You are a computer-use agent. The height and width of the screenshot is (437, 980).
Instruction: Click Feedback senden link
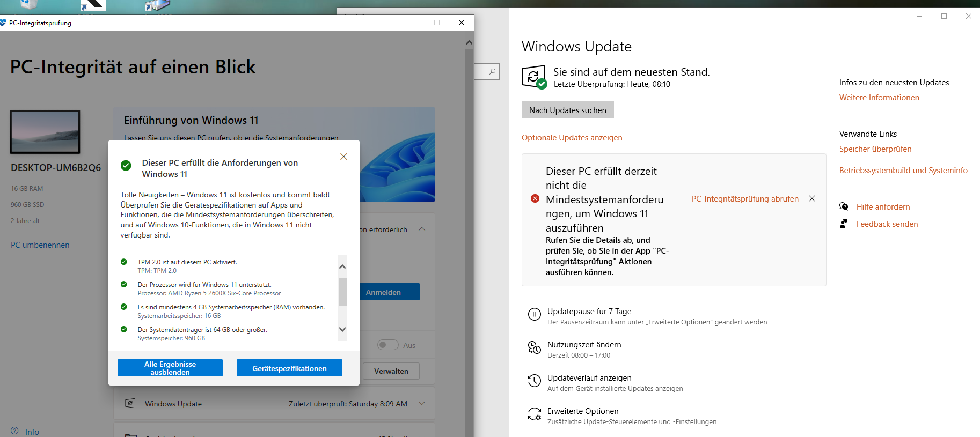pos(887,224)
